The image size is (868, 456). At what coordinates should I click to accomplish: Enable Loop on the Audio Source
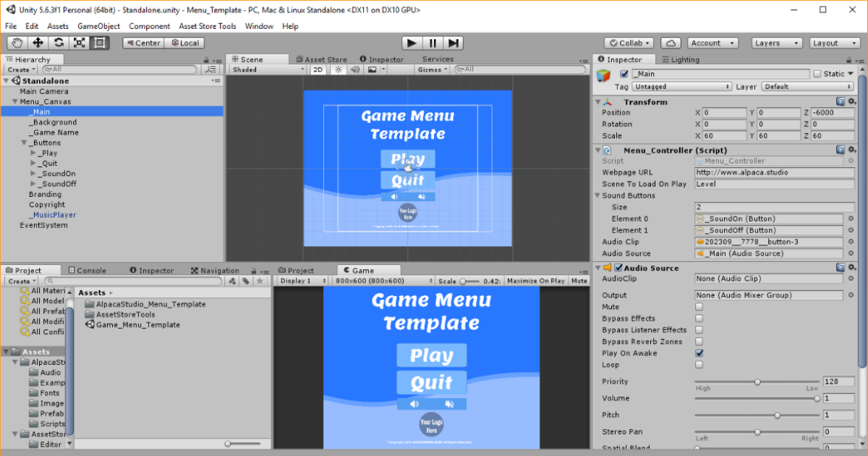coord(699,365)
